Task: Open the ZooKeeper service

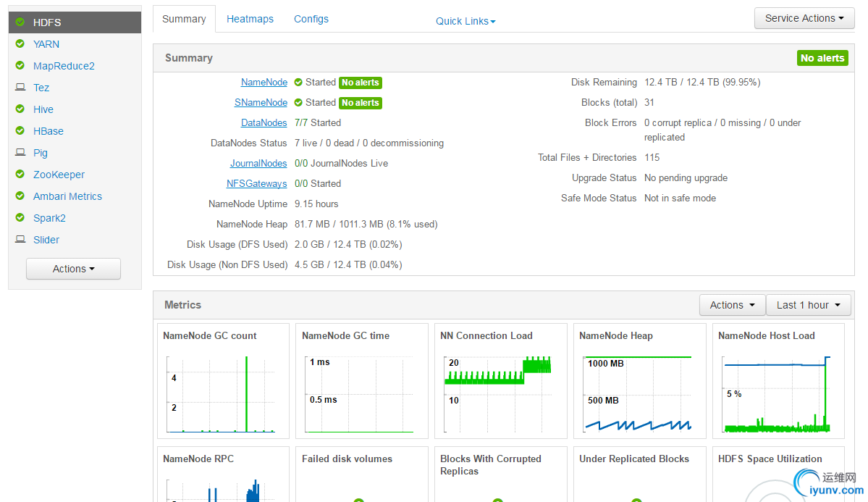Action: coord(59,175)
